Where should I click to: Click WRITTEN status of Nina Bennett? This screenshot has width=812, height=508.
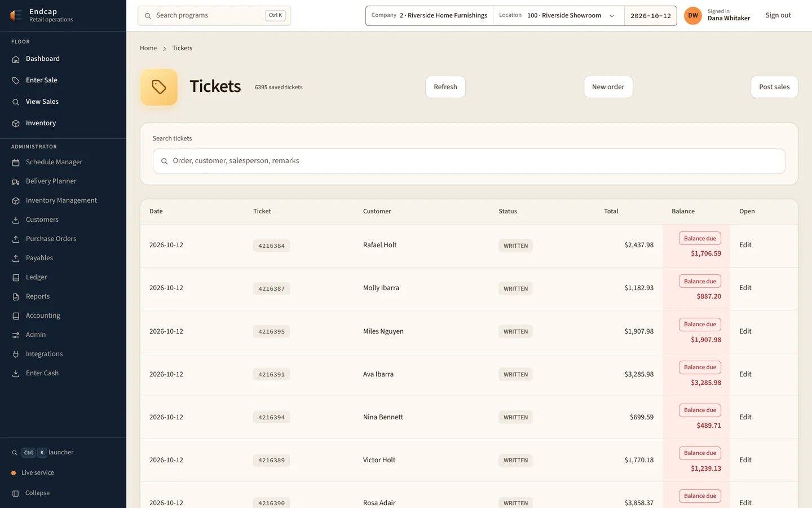pyautogui.click(x=515, y=418)
